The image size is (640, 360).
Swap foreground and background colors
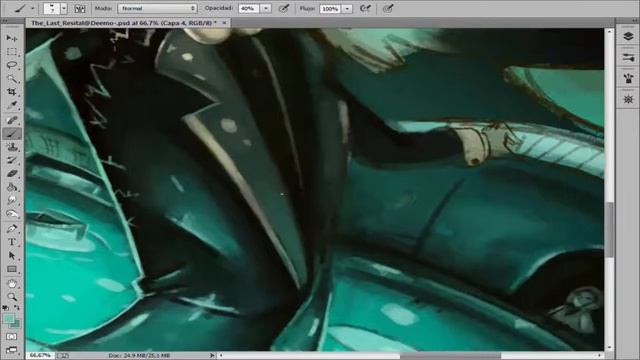17,308
